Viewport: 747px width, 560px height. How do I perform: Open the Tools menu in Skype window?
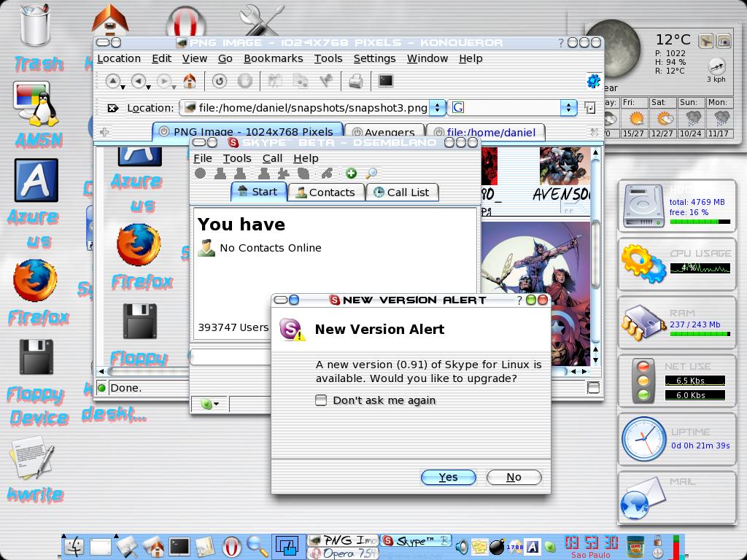tap(237, 158)
